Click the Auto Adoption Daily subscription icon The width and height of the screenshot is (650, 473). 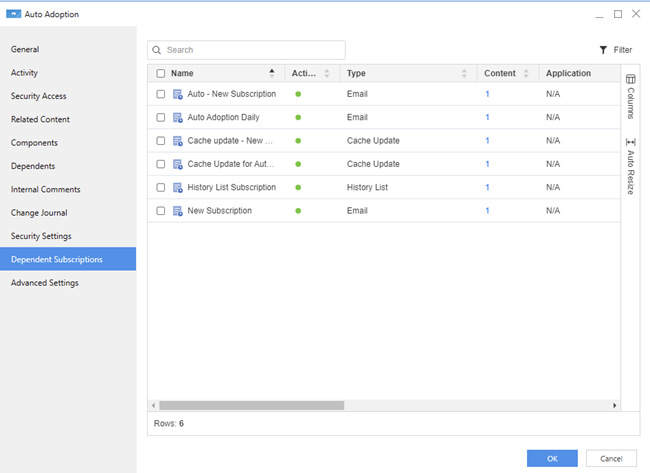pyautogui.click(x=177, y=117)
